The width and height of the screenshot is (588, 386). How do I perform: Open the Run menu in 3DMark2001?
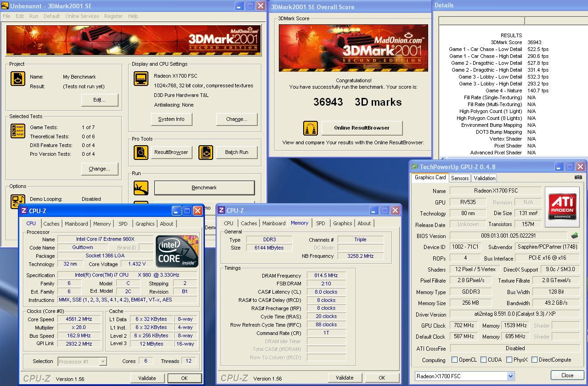coord(34,16)
